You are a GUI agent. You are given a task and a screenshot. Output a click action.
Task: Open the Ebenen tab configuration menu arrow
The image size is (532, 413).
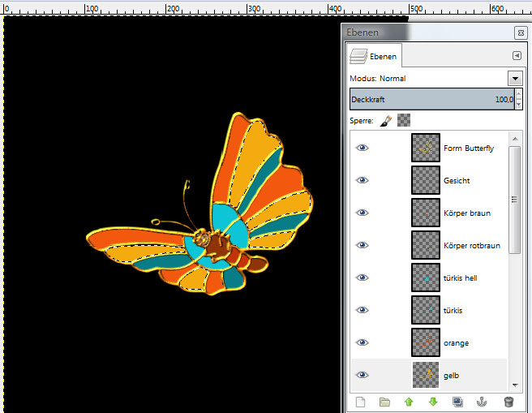coord(517,56)
